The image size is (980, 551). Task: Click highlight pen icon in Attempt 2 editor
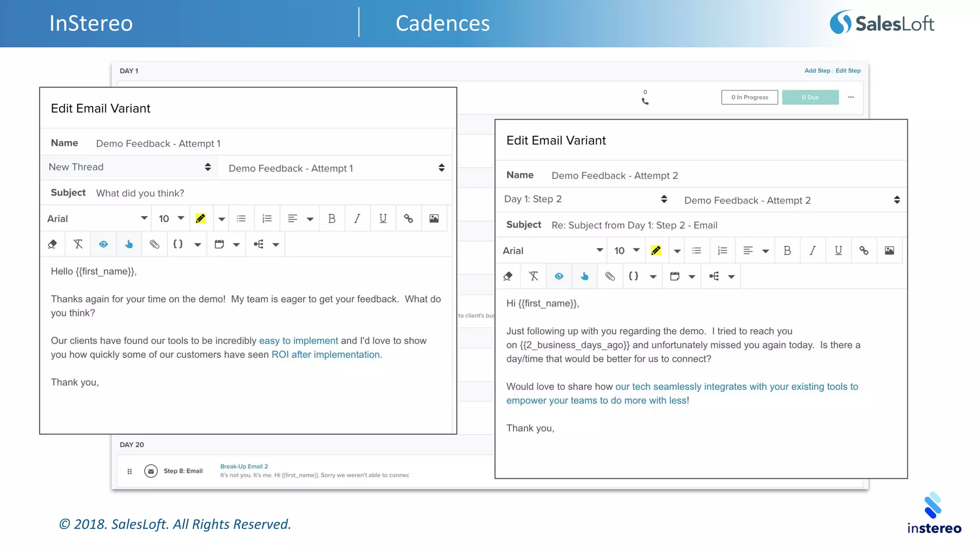[x=656, y=251]
